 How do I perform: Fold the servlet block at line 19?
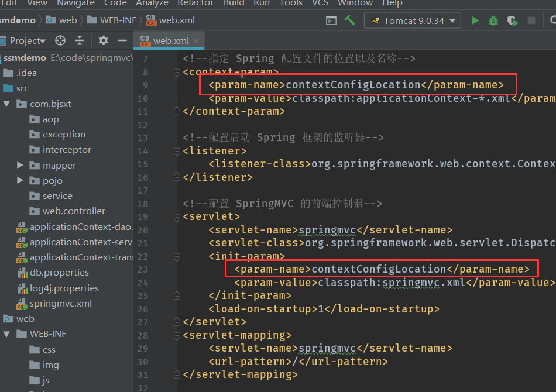click(x=177, y=216)
